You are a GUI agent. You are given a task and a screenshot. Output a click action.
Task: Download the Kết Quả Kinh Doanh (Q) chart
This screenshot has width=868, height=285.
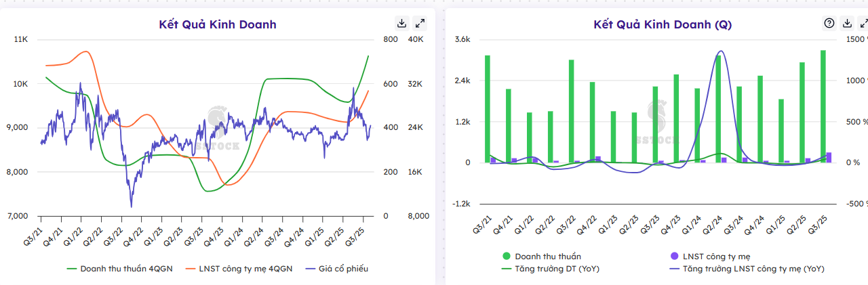[x=847, y=23]
